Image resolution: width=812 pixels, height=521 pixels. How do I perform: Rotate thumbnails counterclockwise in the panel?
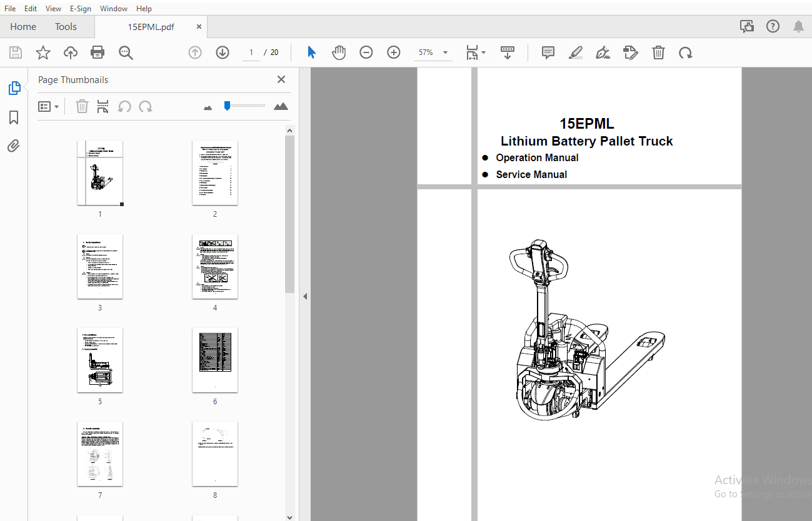[x=124, y=106]
